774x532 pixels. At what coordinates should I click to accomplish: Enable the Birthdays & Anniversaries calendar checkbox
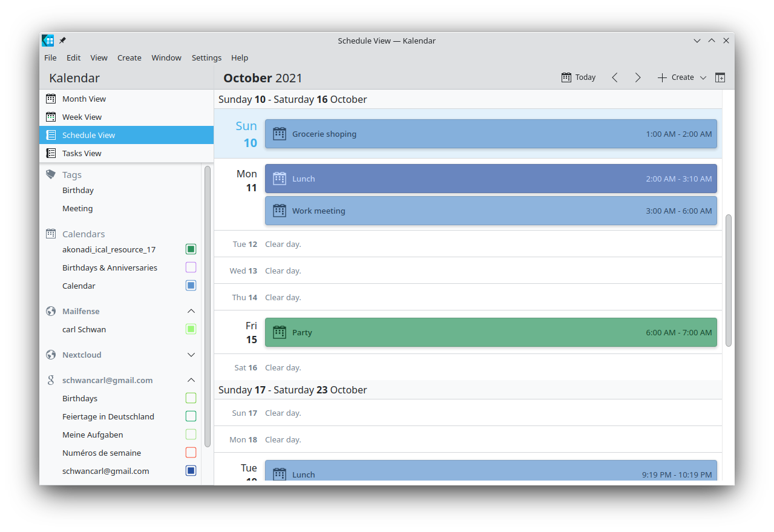pos(191,268)
